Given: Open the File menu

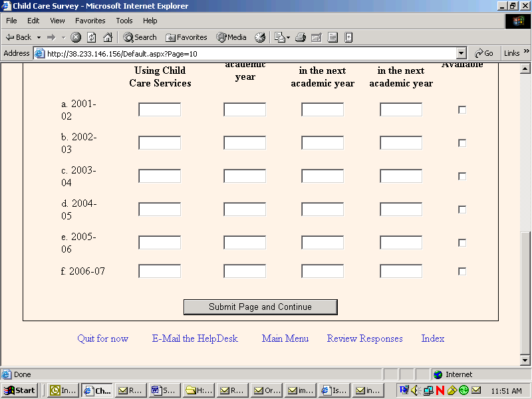Looking at the screenshot, I should (x=11, y=21).
